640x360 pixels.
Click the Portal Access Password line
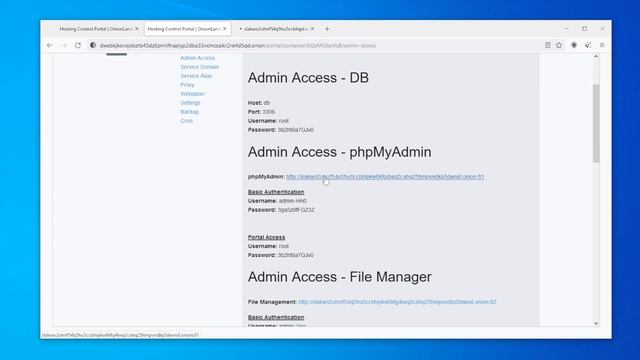click(x=281, y=255)
